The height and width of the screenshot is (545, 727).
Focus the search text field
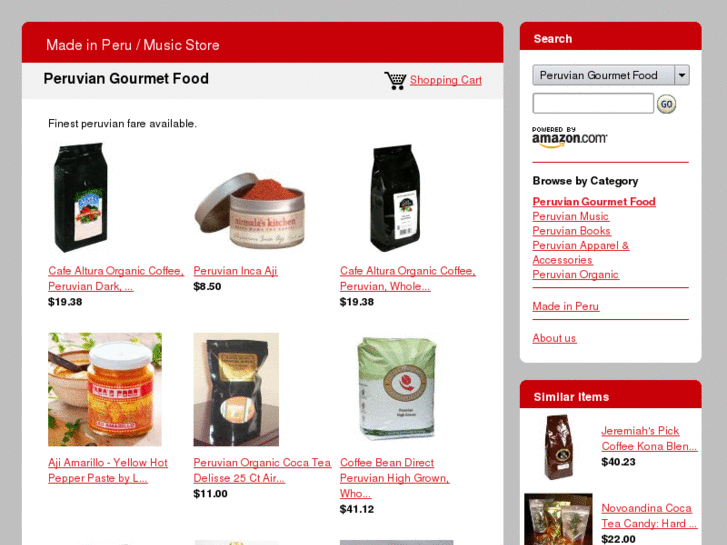pyautogui.click(x=593, y=103)
